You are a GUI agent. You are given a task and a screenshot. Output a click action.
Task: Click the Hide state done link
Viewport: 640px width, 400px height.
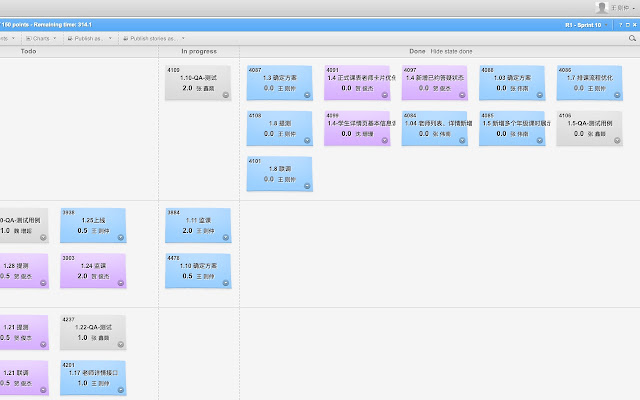coord(451,50)
